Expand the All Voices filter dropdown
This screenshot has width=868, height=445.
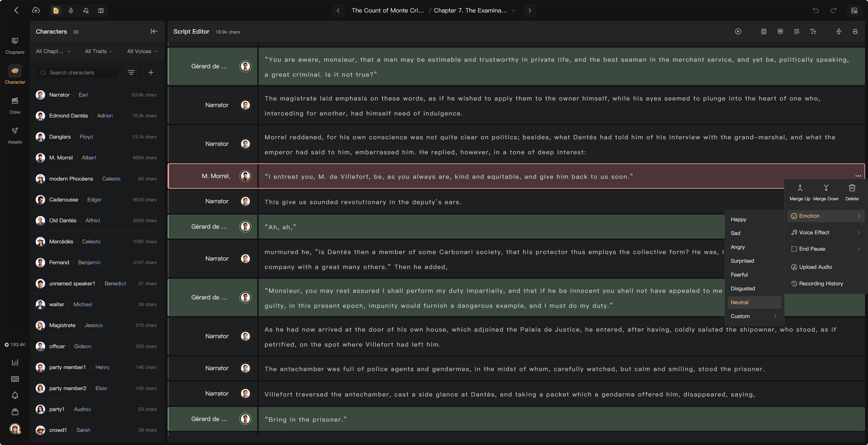pos(142,51)
